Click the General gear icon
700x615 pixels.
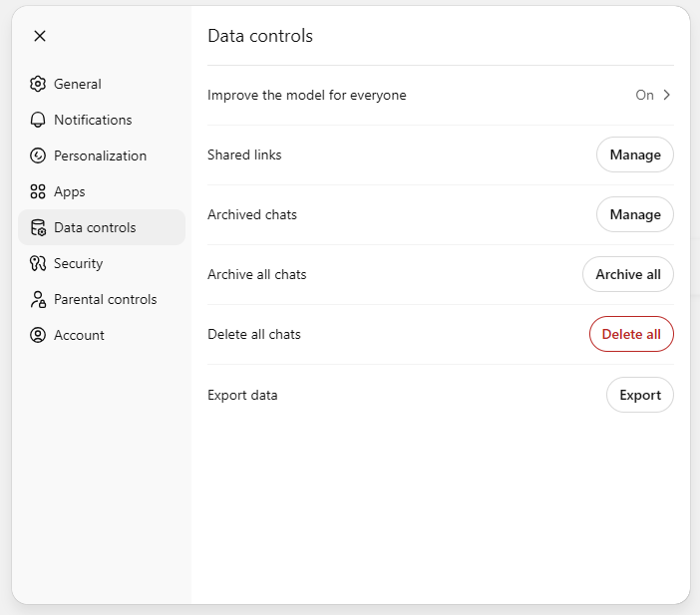point(38,84)
